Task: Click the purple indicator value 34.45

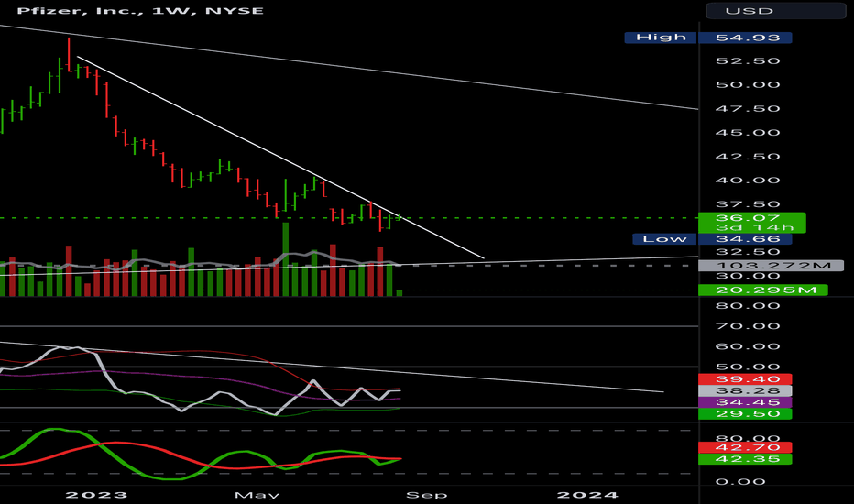Action: 745,402
